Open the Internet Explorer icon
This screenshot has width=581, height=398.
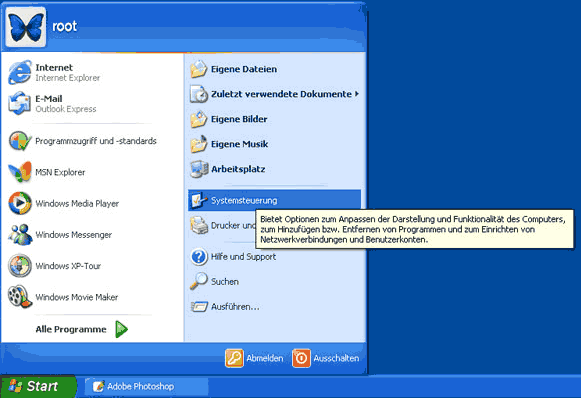(x=20, y=72)
